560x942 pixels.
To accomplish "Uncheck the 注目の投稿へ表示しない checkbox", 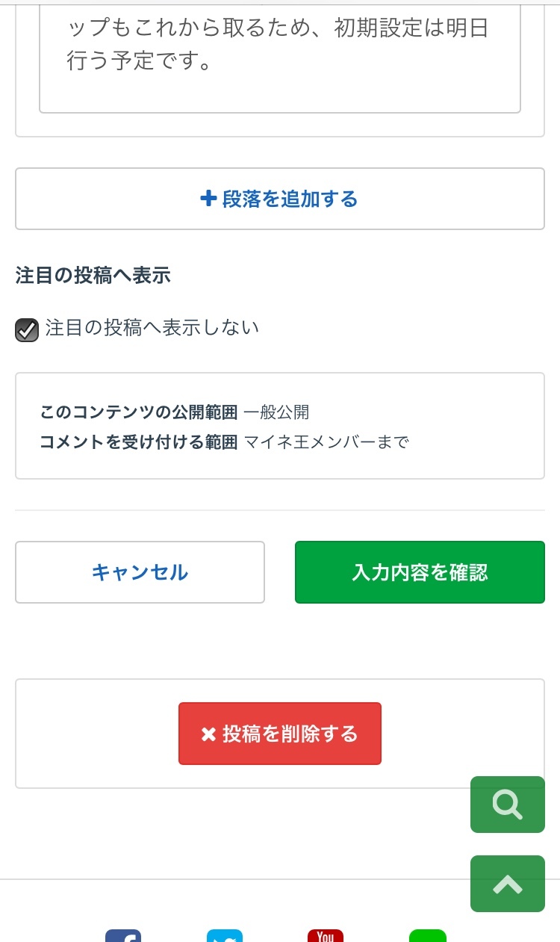I will coord(27,329).
